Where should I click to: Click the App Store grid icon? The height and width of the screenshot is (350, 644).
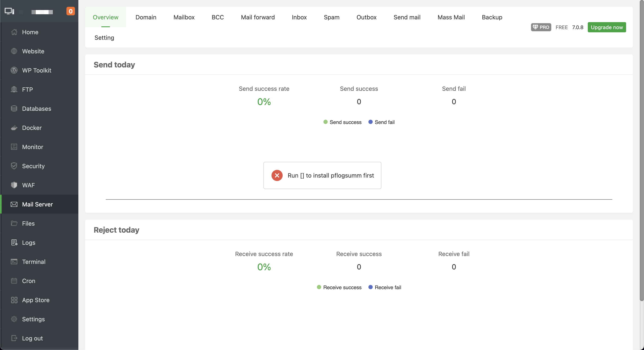pyautogui.click(x=14, y=300)
